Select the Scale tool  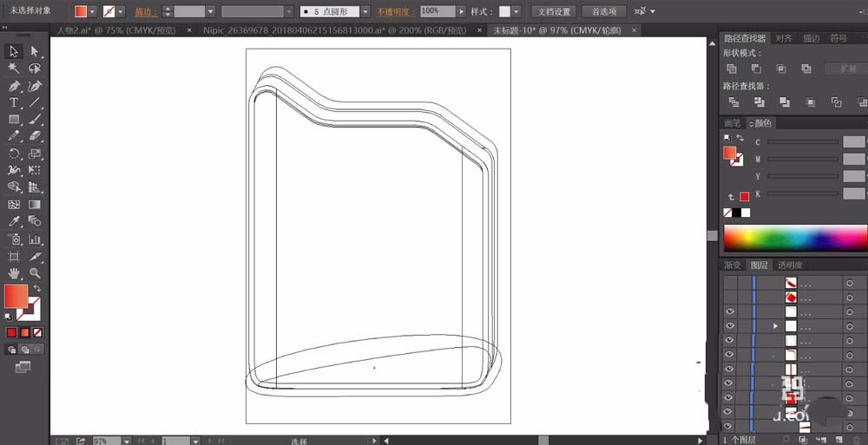(x=35, y=154)
